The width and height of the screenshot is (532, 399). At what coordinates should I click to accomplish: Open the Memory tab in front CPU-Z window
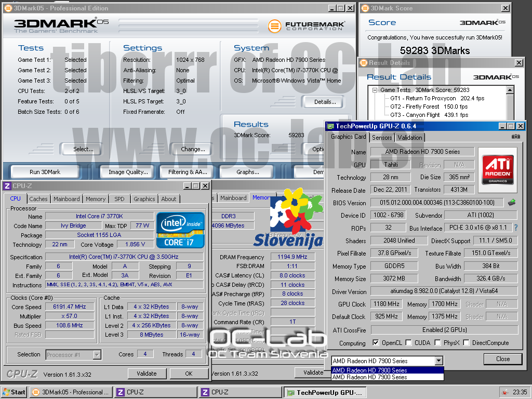96,199
